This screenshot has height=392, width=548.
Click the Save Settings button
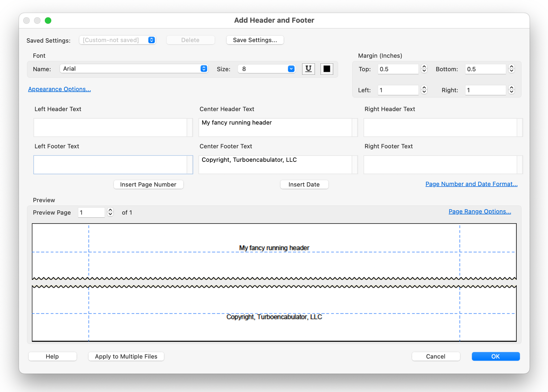click(255, 40)
